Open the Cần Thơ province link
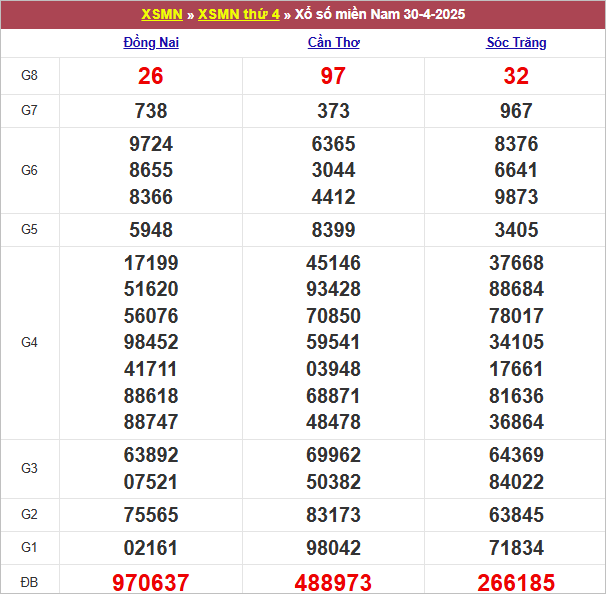Screen dimensions: 606x594 pos(334,43)
